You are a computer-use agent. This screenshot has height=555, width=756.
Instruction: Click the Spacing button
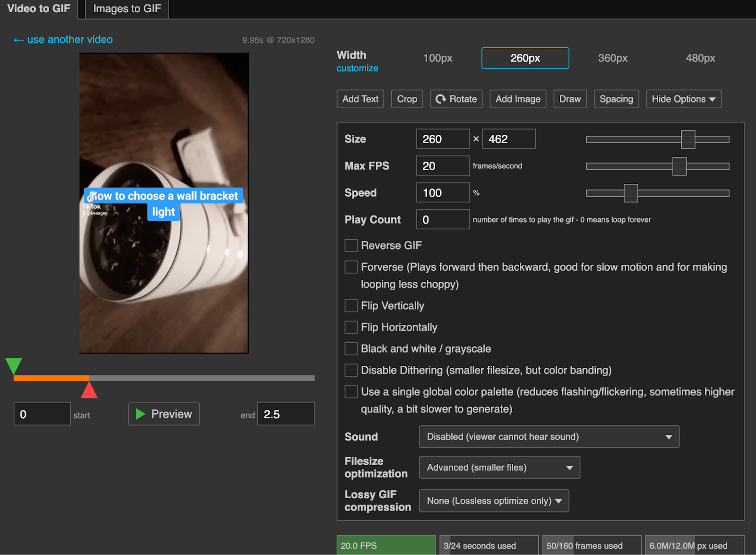tap(616, 99)
